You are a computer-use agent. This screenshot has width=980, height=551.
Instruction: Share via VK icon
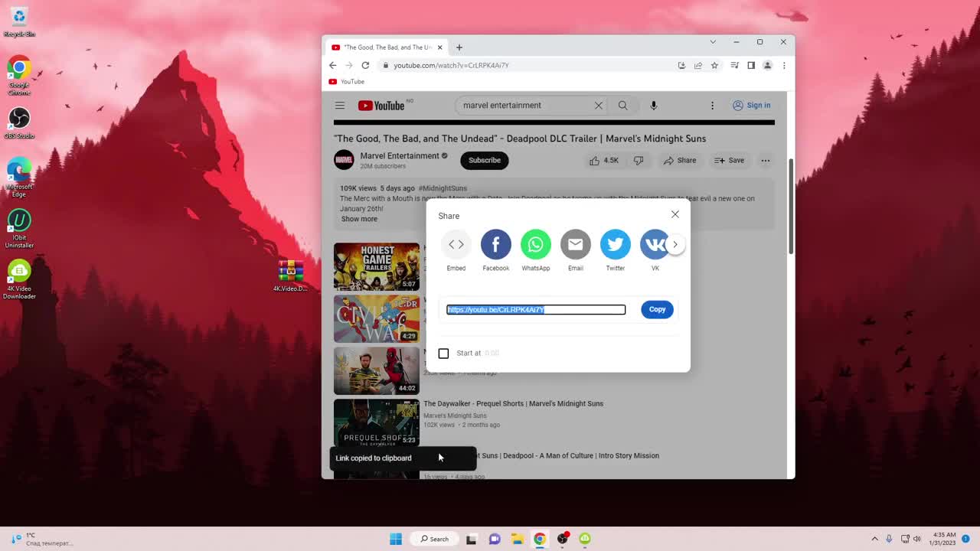coord(655,244)
